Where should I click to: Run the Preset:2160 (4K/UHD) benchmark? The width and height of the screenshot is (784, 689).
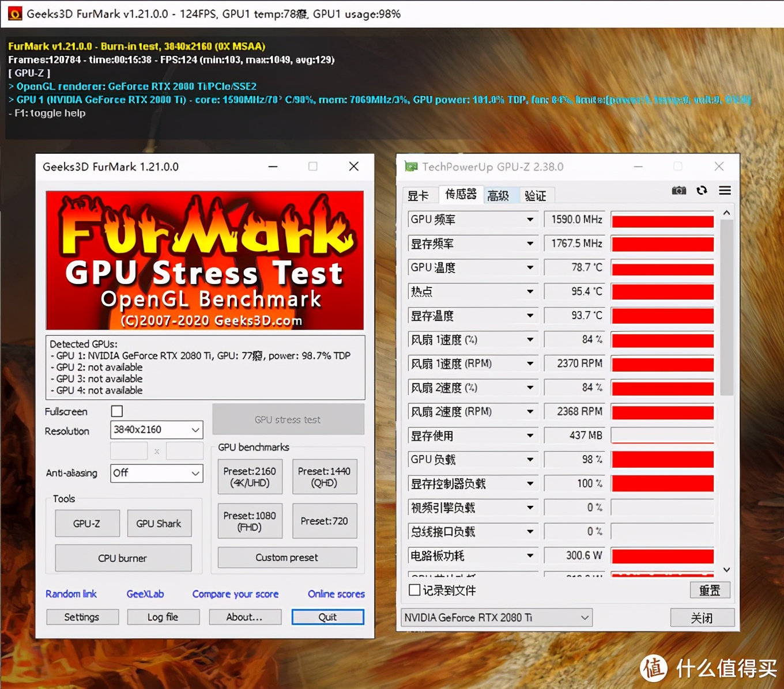(x=250, y=477)
